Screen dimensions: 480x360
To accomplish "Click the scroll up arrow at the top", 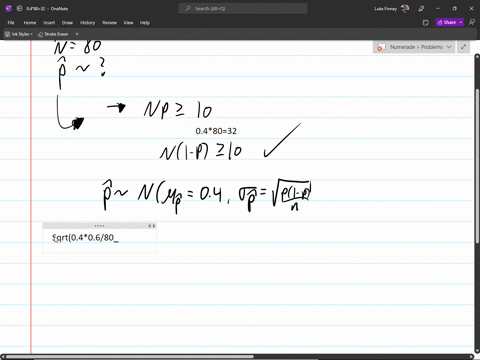I will (x=477, y=56).
